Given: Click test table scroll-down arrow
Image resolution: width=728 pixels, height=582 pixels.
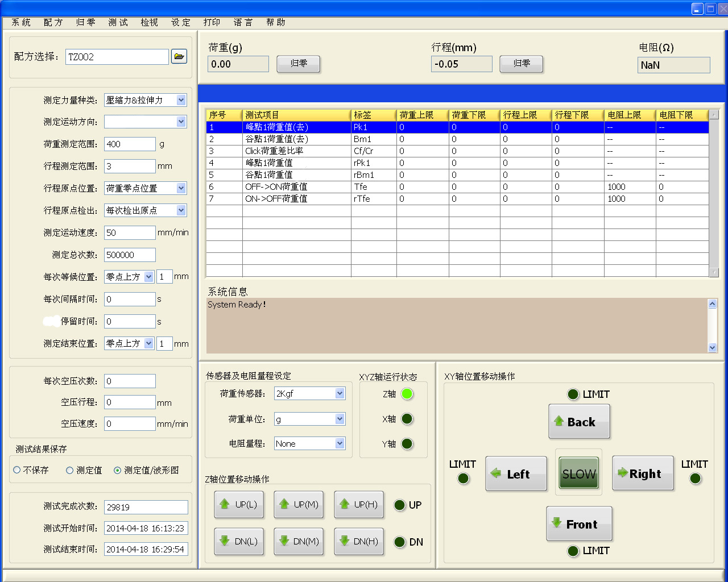Looking at the screenshot, I should (x=714, y=272).
